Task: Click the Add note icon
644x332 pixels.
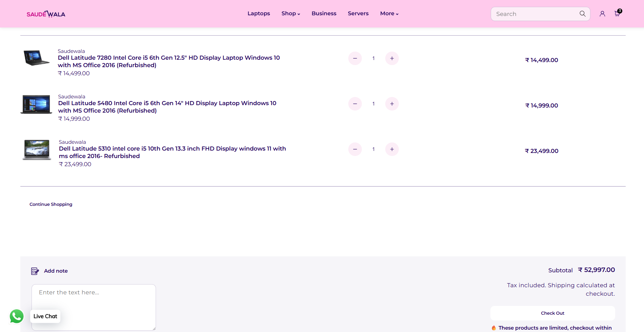Action: tap(35, 271)
